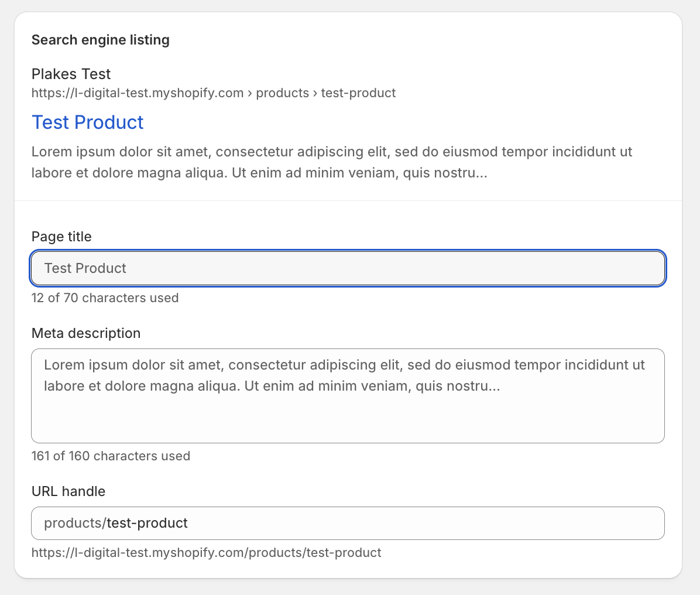Click the 'Meta description' field label
The image size is (700, 595).
coord(86,333)
